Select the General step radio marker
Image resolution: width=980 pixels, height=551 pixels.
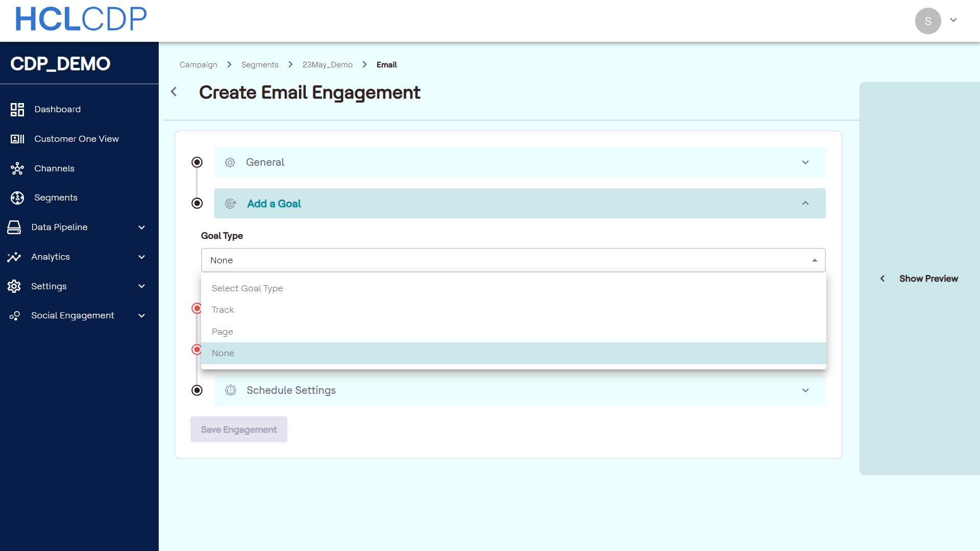[x=197, y=162]
